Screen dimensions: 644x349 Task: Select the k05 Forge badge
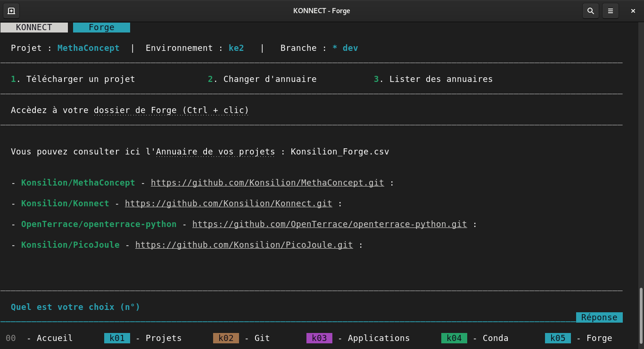coord(558,338)
